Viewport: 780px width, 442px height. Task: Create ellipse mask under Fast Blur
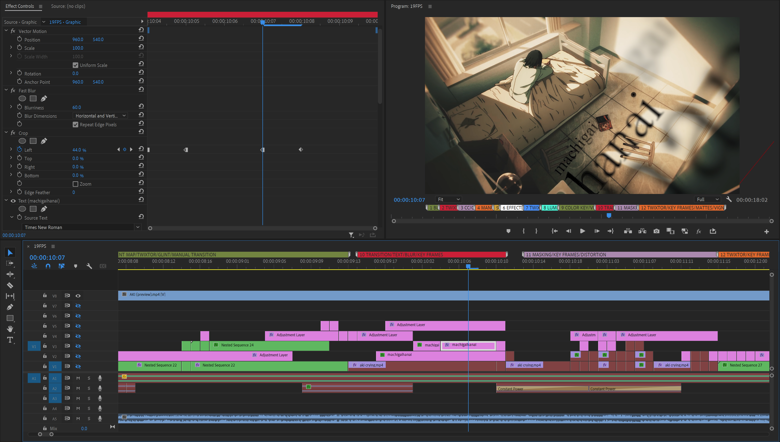point(22,98)
